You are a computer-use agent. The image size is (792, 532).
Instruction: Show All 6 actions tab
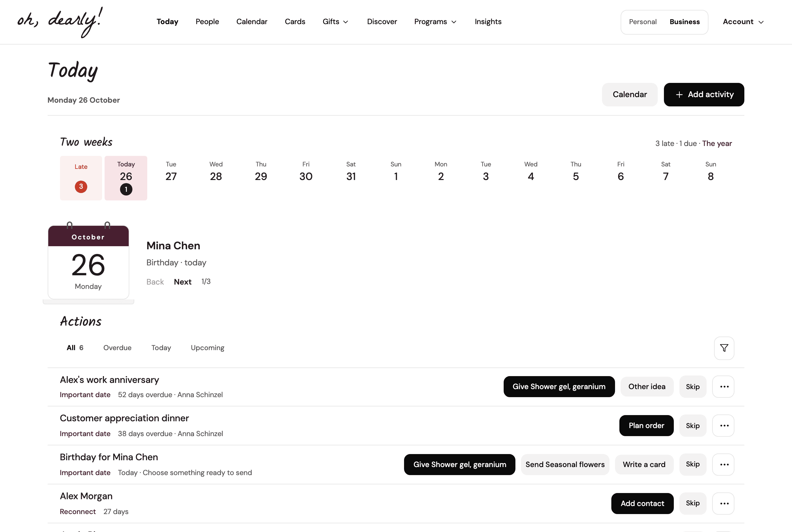(x=75, y=348)
